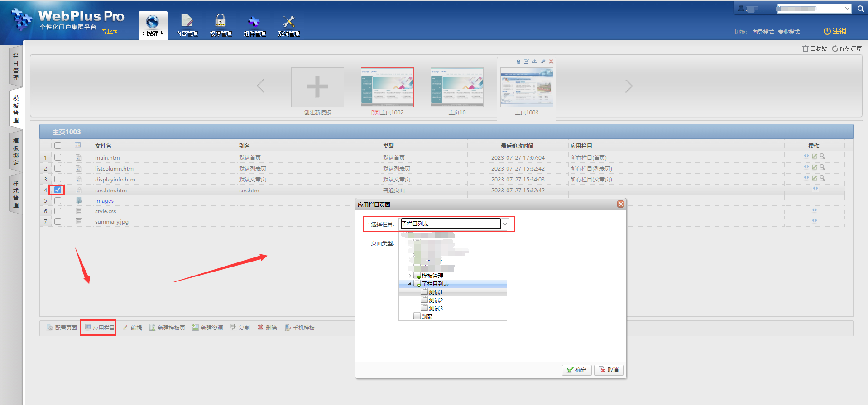Click the red X delete icon on 主页1003
Viewport: 868px width, 405px height.
click(551, 62)
